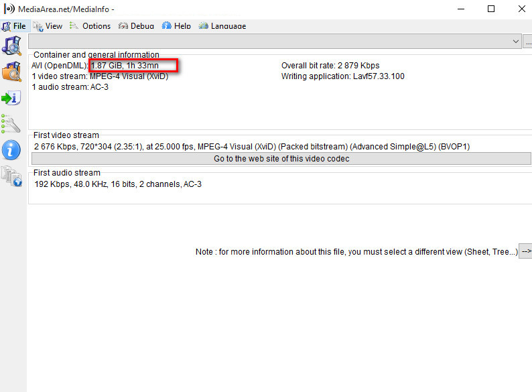Click the '2 676 Kbps, 720*304' video stream line
This screenshot has height=392, width=532.
pos(252,147)
